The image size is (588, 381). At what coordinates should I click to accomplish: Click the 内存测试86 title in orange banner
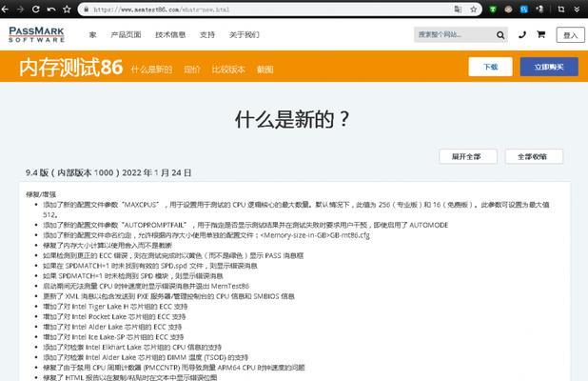click(x=70, y=68)
